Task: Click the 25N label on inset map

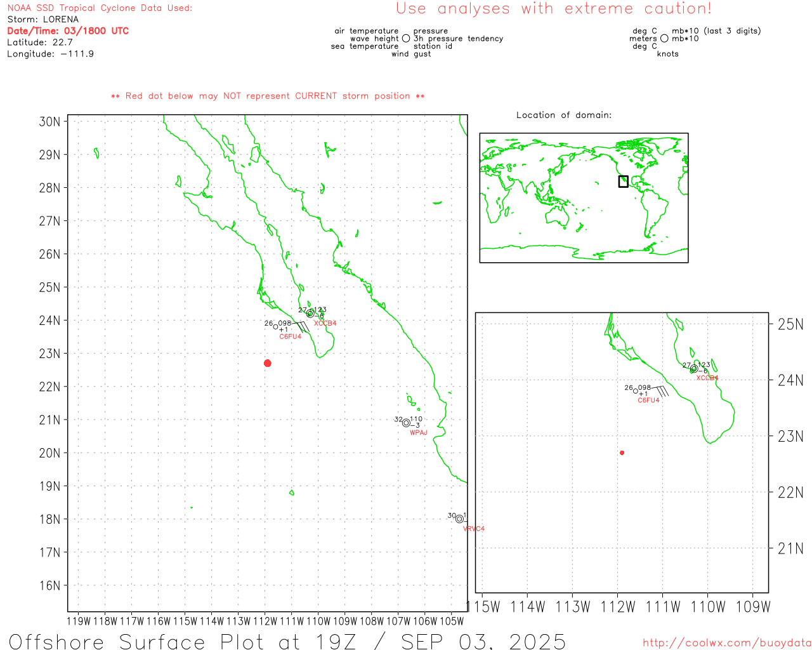Action: pos(790,324)
